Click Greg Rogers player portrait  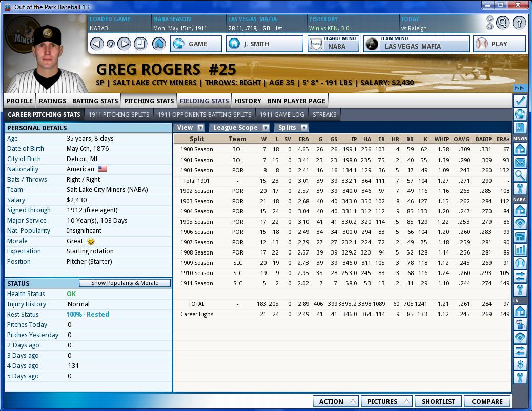[48, 60]
